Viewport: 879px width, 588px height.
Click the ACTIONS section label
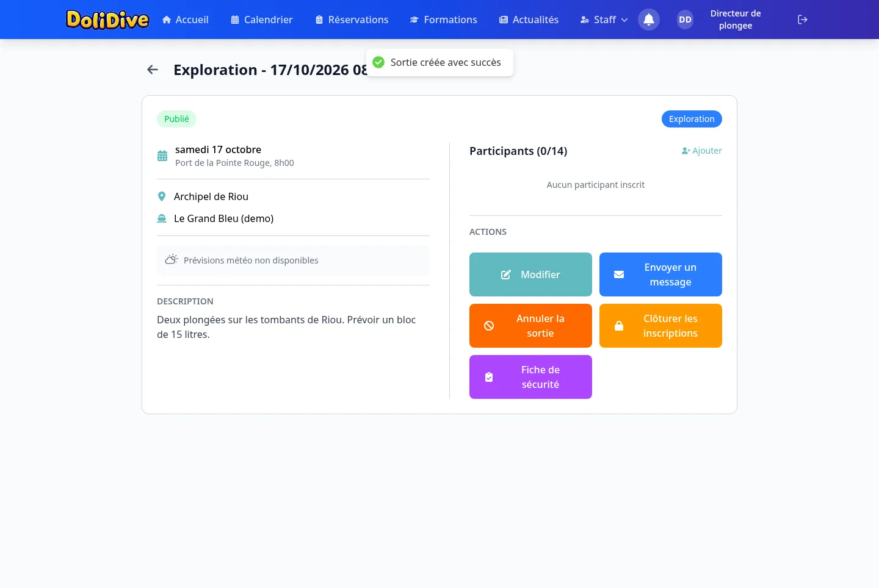(488, 232)
